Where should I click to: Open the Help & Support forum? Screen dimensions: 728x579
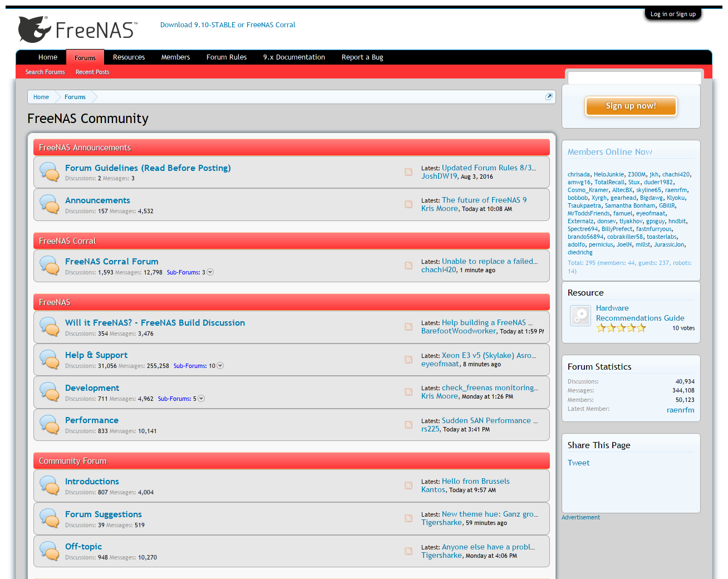click(x=96, y=355)
